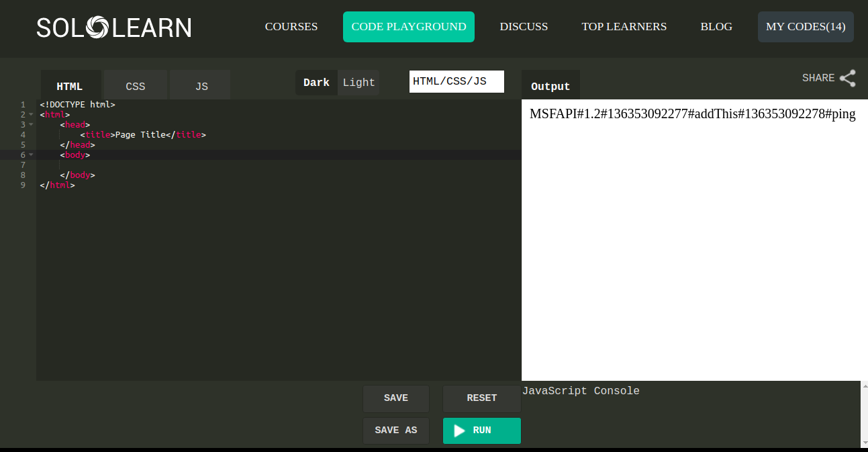Collapse the head section fold arrow
The height and width of the screenshot is (452, 868).
(30, 124)
